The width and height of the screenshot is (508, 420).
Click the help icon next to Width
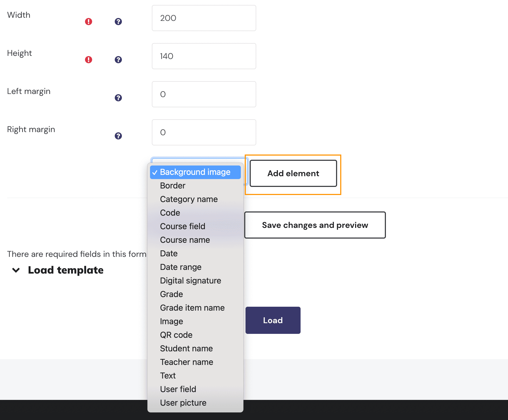coord(118,21)
